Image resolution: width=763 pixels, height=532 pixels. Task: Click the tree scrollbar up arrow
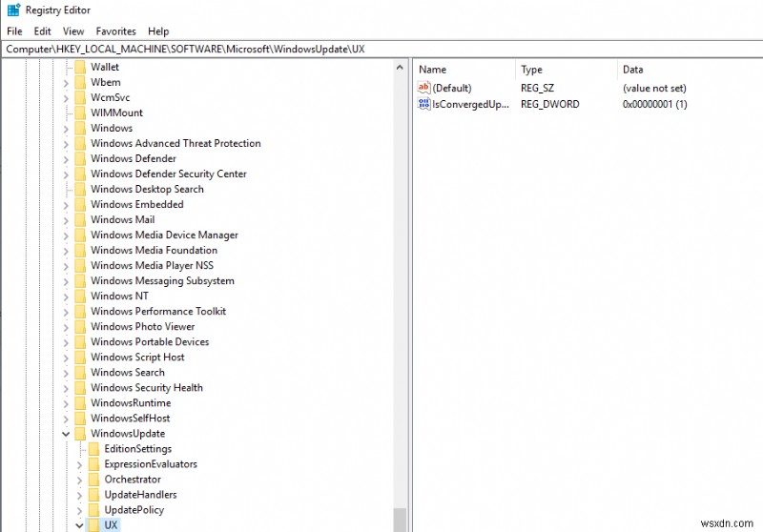pos(400,67)
